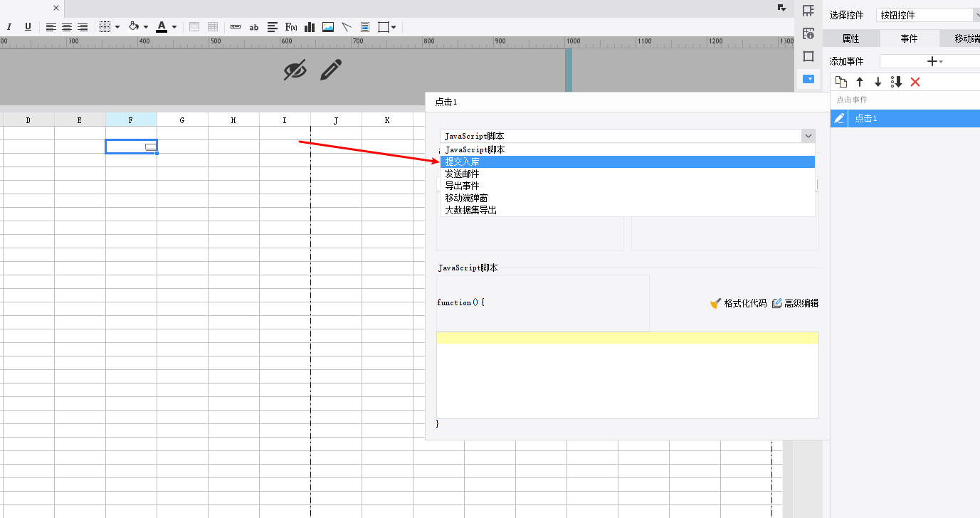This screenshot has height=518, width=980.
Task: Click the sort events icon beside the arrows
Action: coord(897,82)
